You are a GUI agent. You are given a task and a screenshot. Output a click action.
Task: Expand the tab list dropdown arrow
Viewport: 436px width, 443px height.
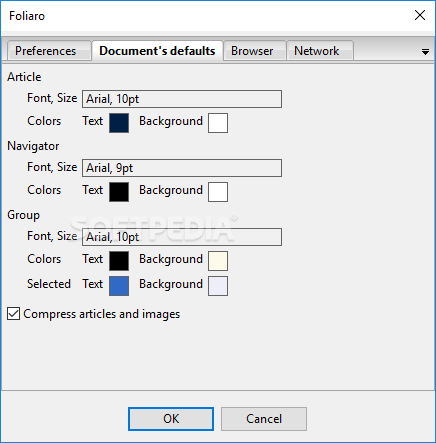pos(425,52)
